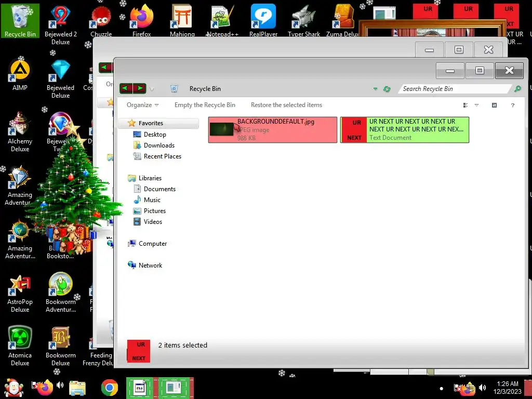Click Restore the selected items
532x399 pixels.
286,105
